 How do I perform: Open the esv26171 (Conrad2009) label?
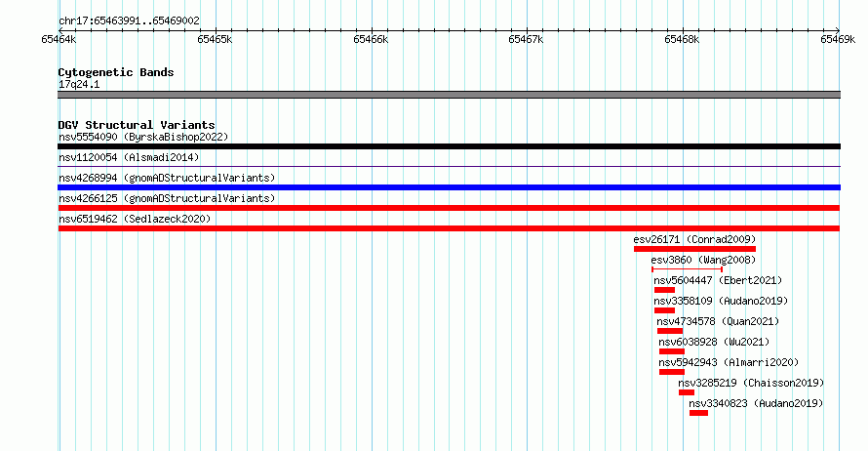pos(694,239)
